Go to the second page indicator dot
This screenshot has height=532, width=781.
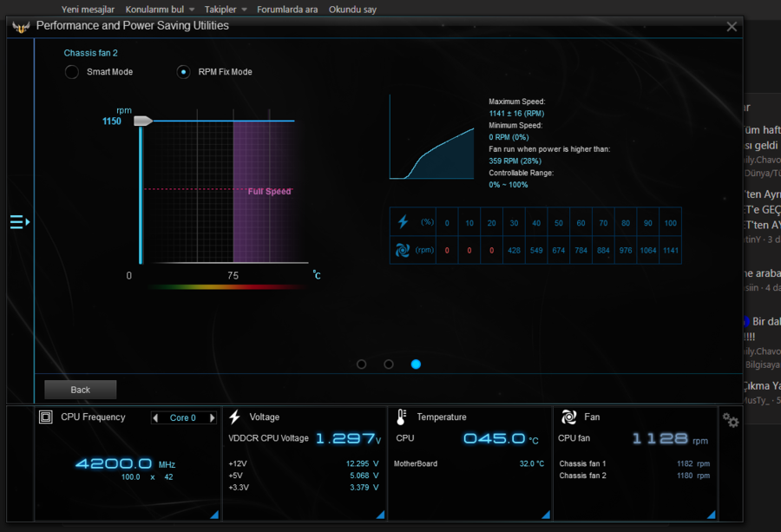[x=389, y=365]
